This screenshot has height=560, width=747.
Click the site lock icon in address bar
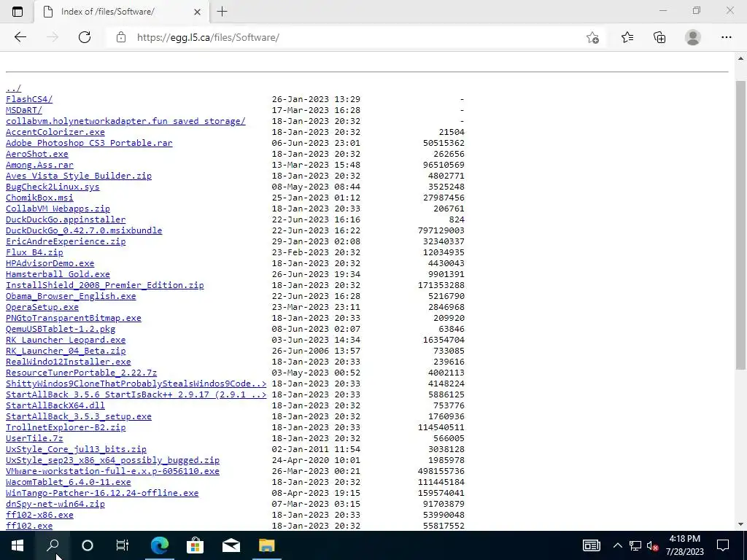(121, 37)
